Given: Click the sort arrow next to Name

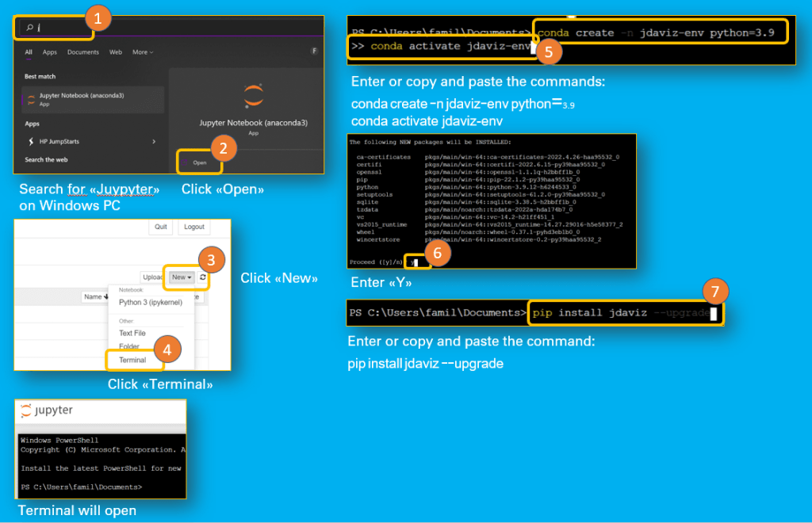Looking at the screenshot, I should [x=106, y=297].
